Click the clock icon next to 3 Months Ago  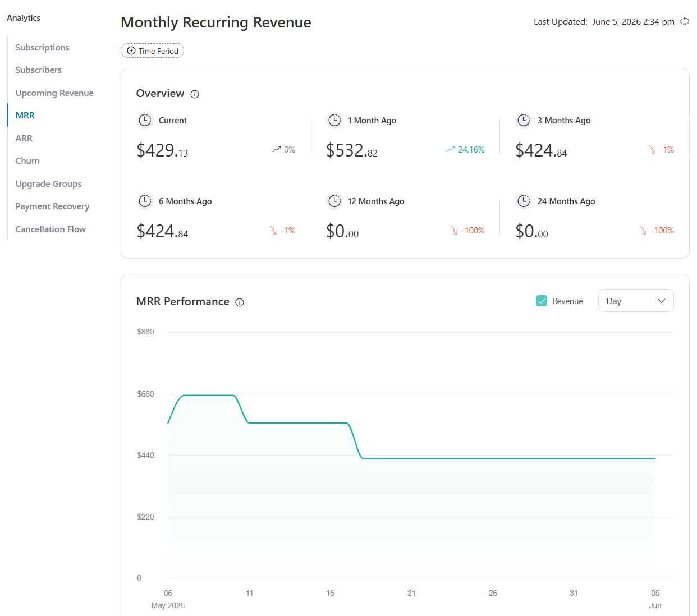coord(524,120)
